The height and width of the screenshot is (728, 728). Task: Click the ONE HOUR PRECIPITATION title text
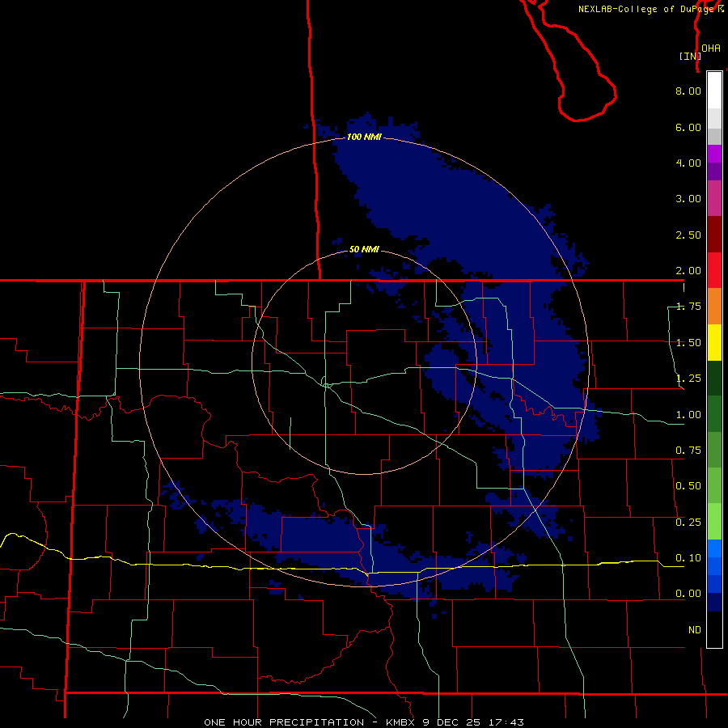tap(284, 722)
